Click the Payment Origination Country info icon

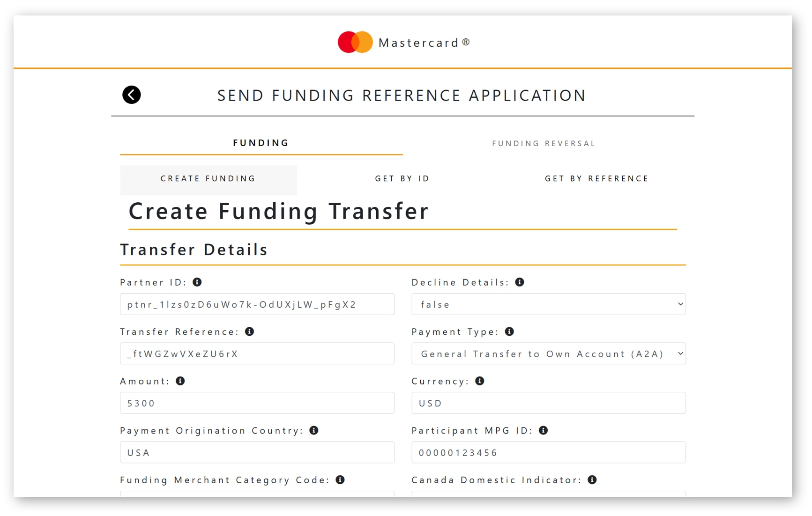click(x=314, y=430)
